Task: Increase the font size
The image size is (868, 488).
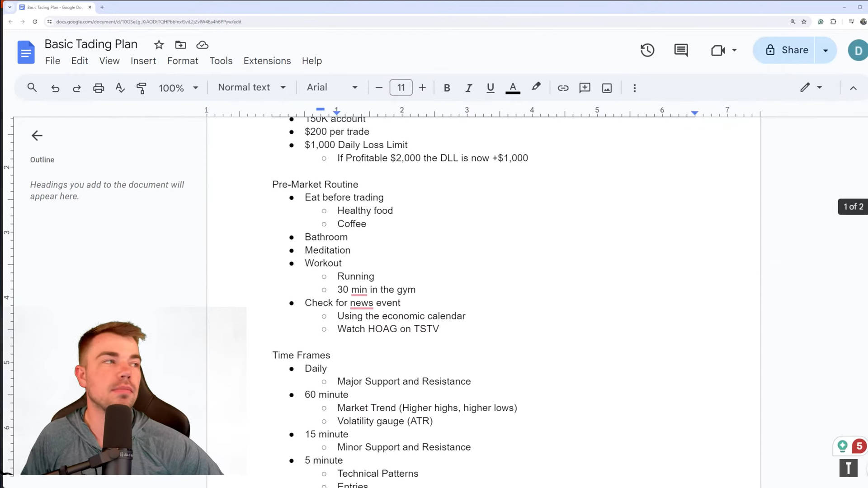Action: [x=422, y=88]
